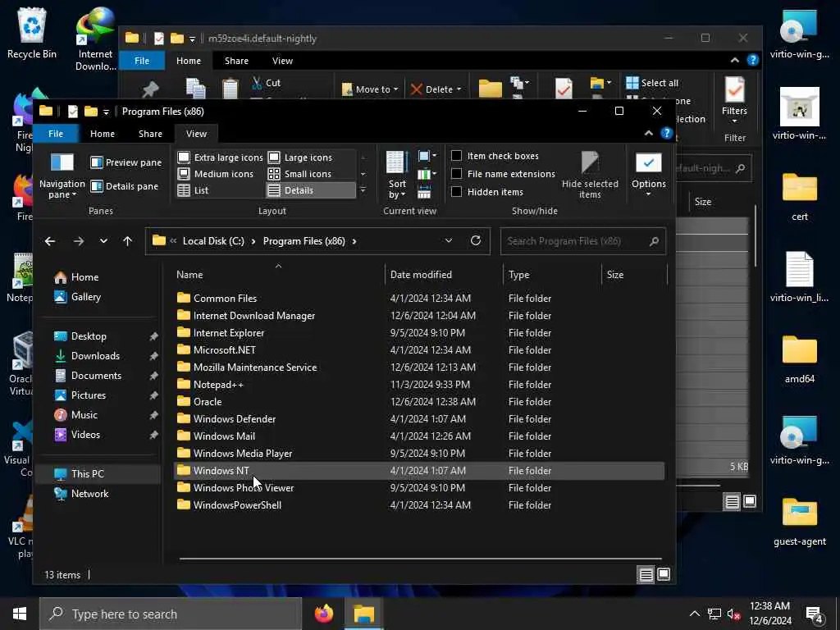840x630 pixels.
Task: Open the Windows Start menu
Action: 20,614
